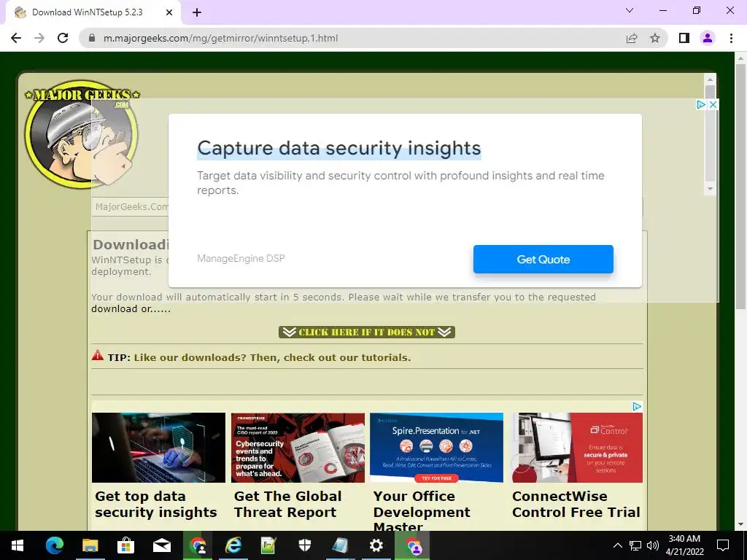Click inner frame scrollbar up arrow
Screen dimensions: 747x560
point(710,79)
